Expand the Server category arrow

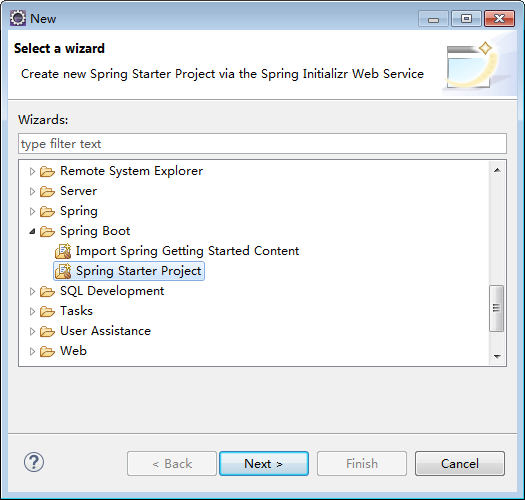(x=32, y=191)
